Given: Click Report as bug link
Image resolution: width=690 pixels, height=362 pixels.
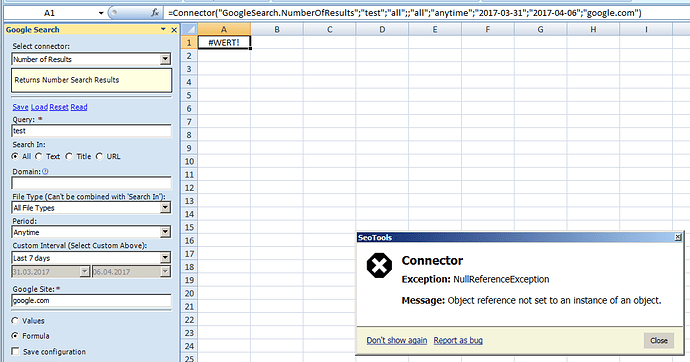Looking at the screenshot, I should (x=458, y=340).
